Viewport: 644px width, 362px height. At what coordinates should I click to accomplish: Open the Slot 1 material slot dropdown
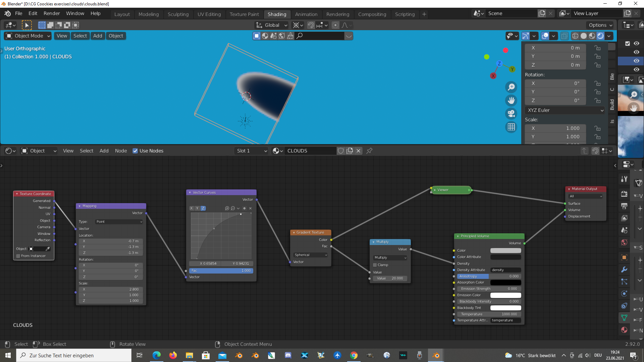(x=252, y=151)
